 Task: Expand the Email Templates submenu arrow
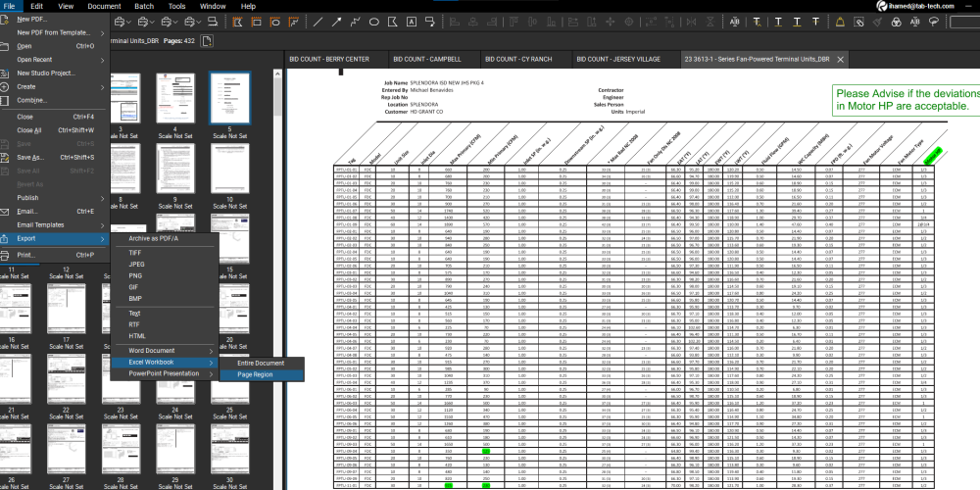tap(103, 225)
